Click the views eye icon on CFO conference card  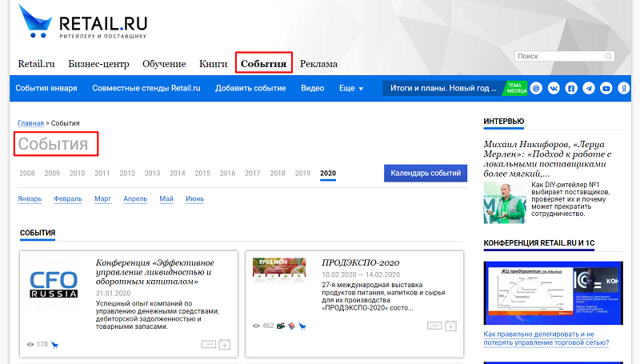click(x=30, y=345)
